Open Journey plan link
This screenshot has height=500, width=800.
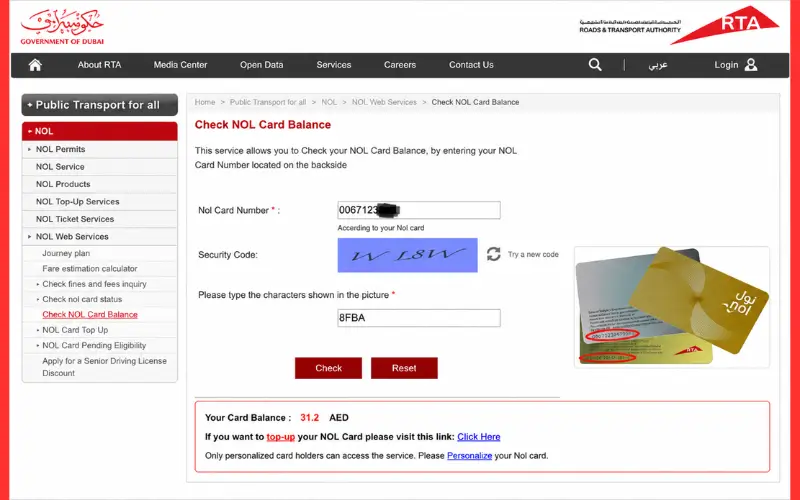(66, 253)
